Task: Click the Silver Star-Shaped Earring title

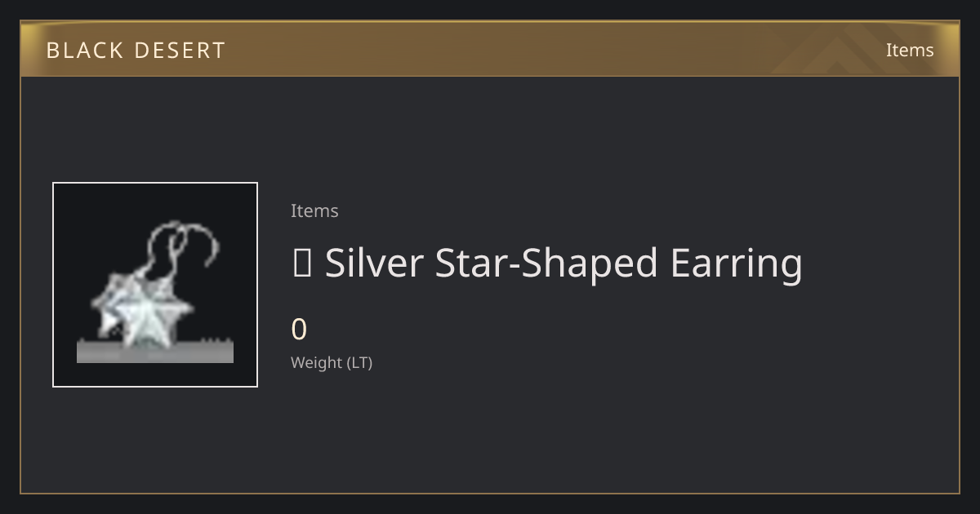Action: [547, 264]
